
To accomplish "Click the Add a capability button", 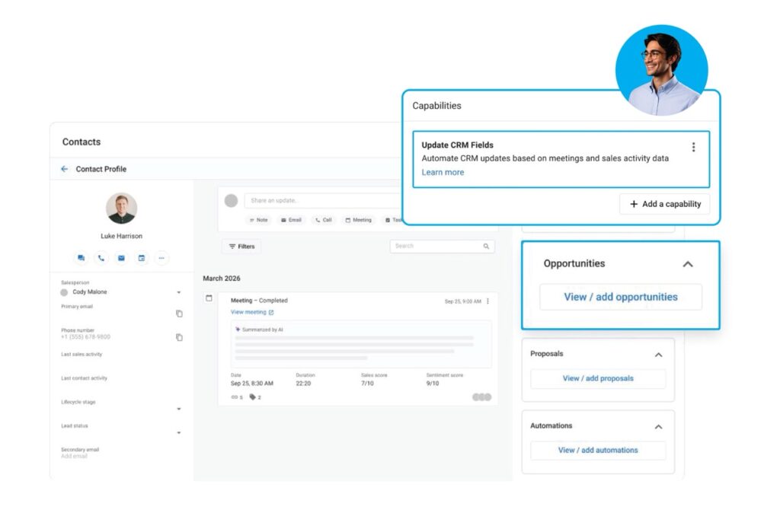I will tap(664, 204).
